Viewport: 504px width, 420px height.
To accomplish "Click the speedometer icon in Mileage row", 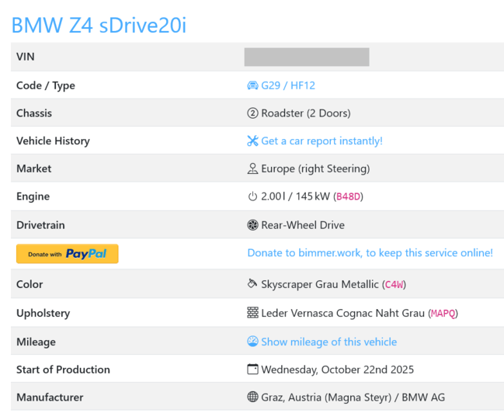I will tap(252, 342).
